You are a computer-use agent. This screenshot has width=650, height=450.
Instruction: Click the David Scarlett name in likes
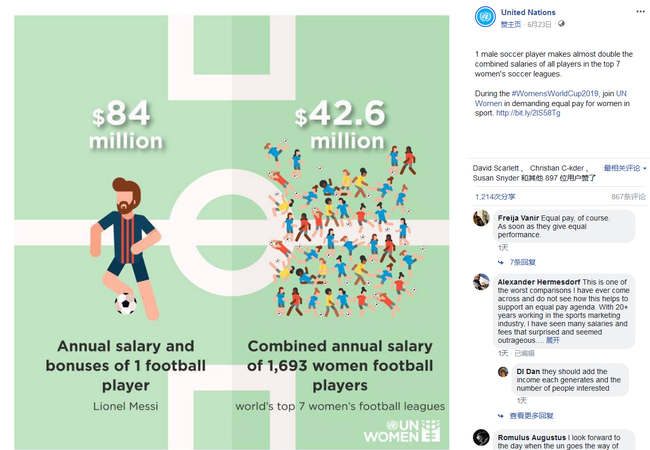496,168
